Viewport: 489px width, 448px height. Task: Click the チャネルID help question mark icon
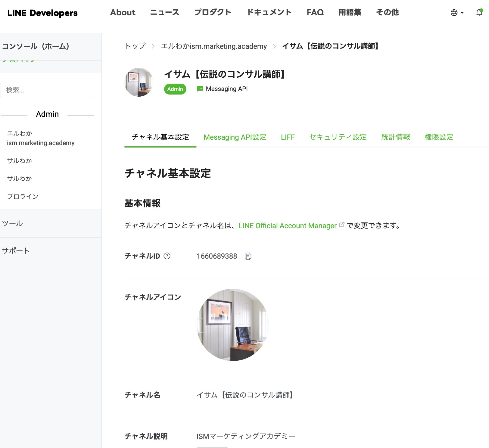(x=167, y=256)
